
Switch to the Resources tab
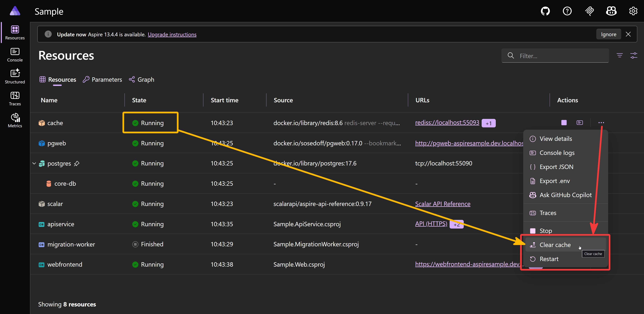click(58, 80)
